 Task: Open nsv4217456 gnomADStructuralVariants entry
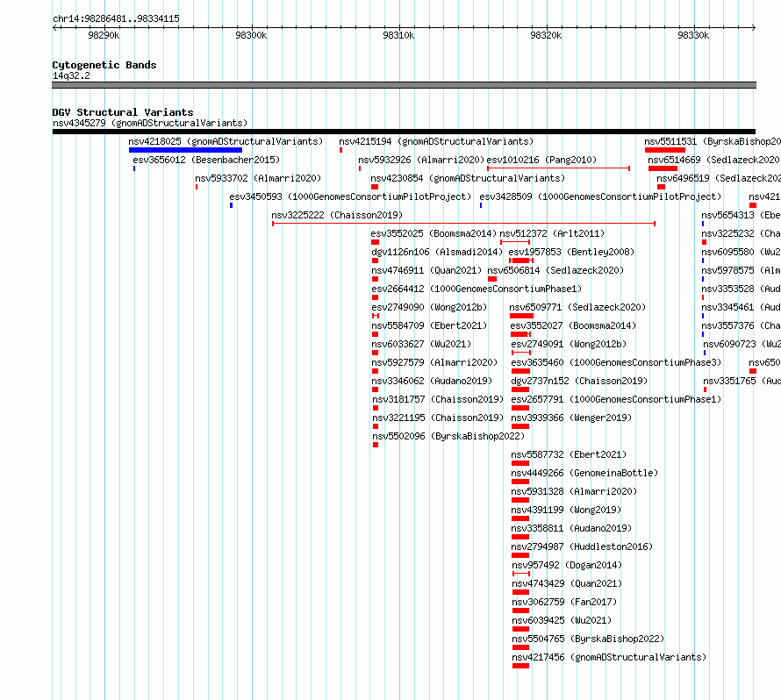[609, 657]
